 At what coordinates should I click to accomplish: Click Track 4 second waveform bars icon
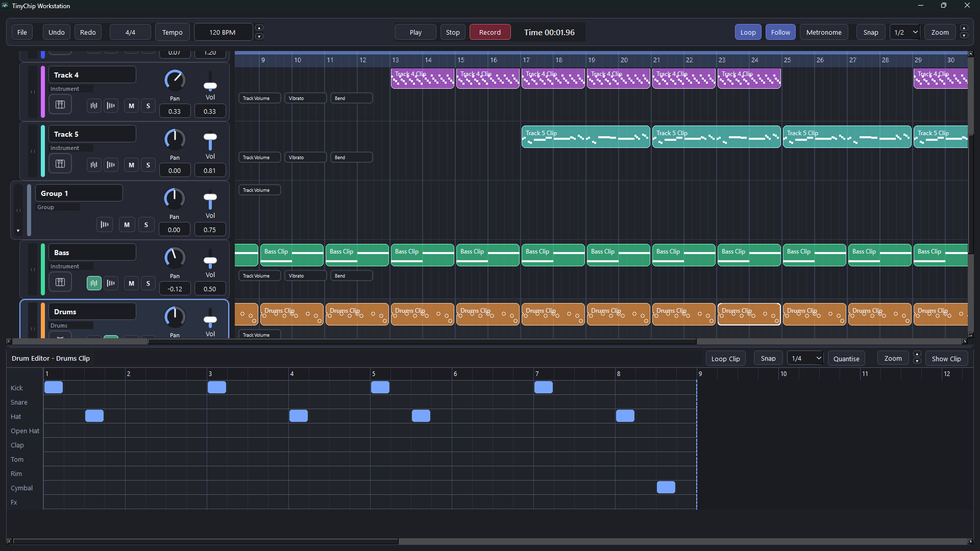tap(111, 106)
